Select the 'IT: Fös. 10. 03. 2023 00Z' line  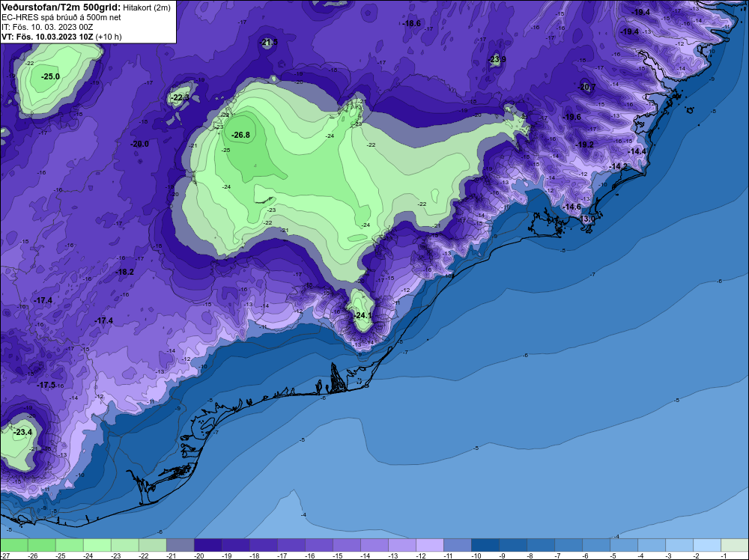[x=47, y=27]
